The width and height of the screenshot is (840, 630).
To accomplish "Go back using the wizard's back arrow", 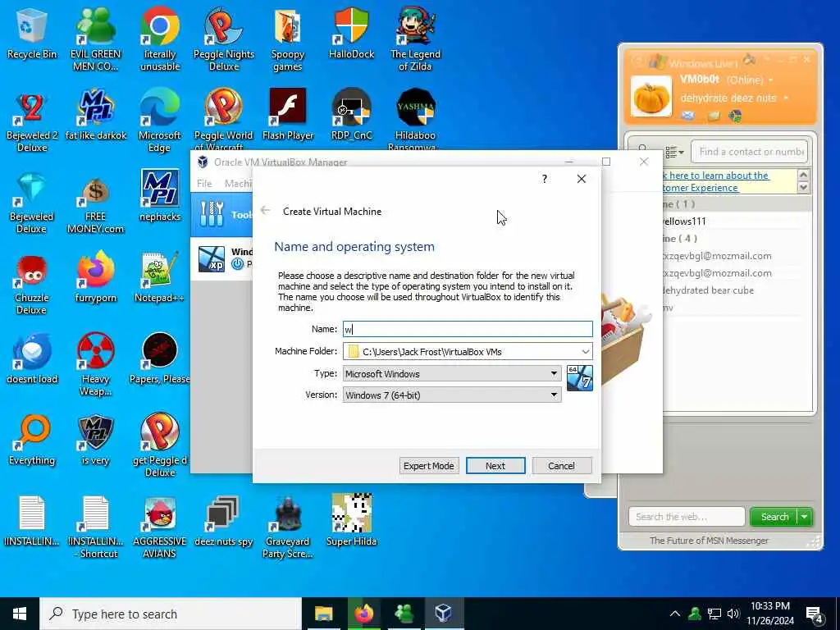I will point(265,211).
